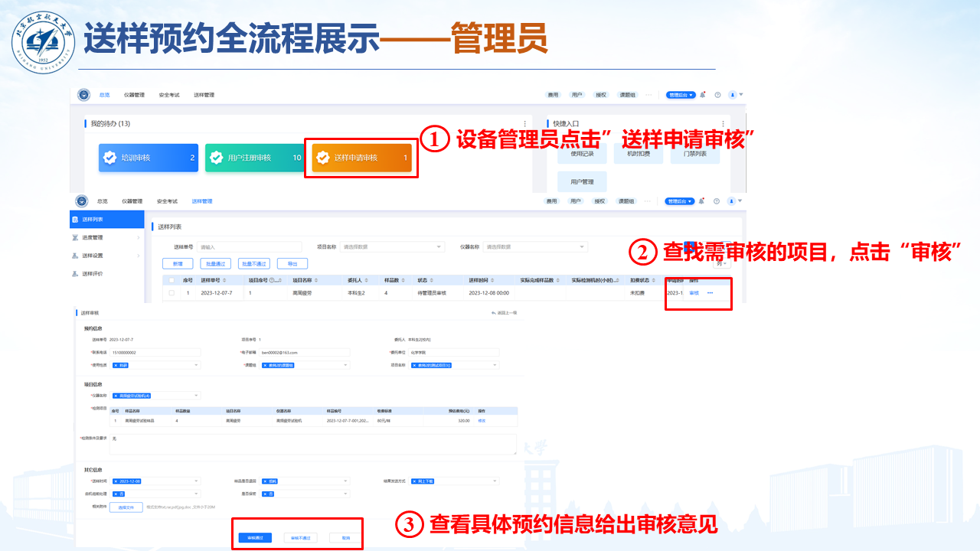The width and height of the screenshot is (980, 551).
Task: Click the three-dot more actions in row 1
Action: click(710, 293)
